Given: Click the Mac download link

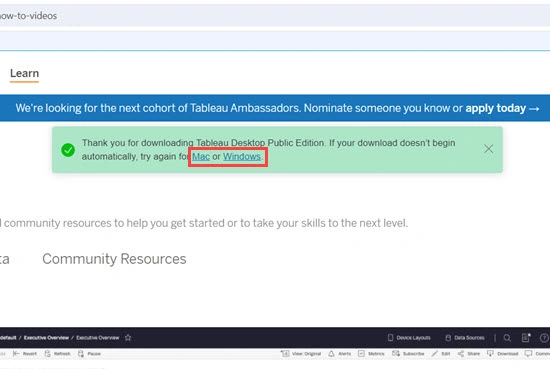Looking at the screenshot, I should coord(201,156).
